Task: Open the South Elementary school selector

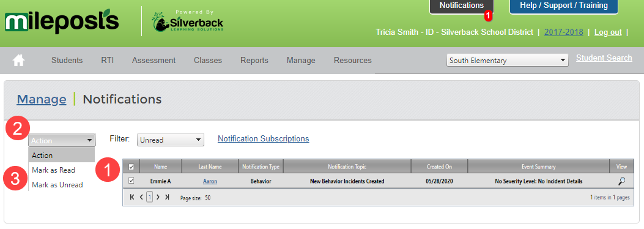Action: coord(508,61)
